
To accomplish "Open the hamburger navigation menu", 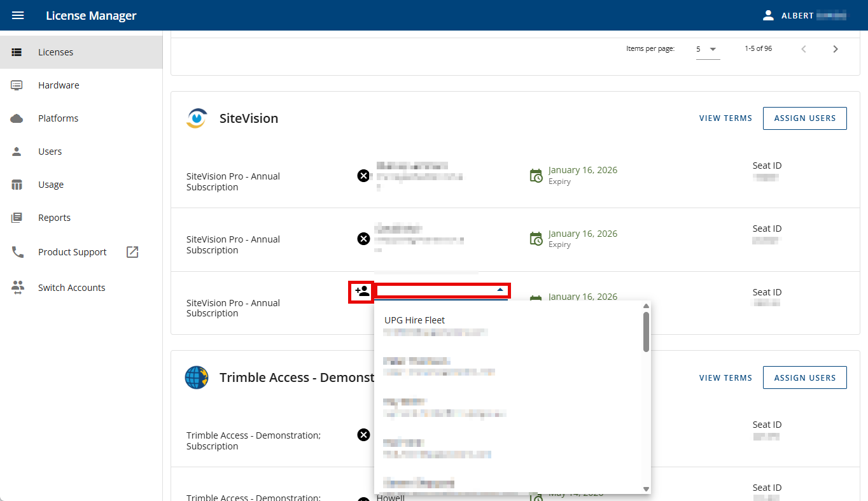I will pos(18,15).
